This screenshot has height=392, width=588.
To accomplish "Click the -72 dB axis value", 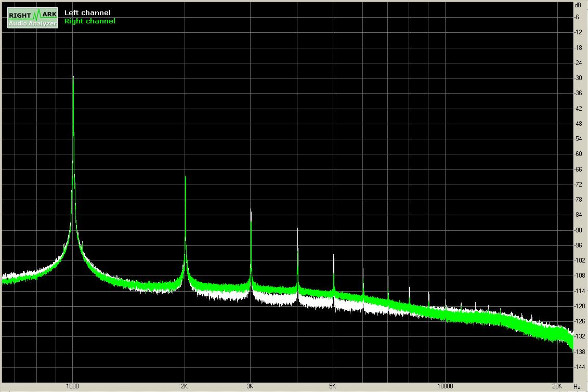I will (x=578, y=185).
